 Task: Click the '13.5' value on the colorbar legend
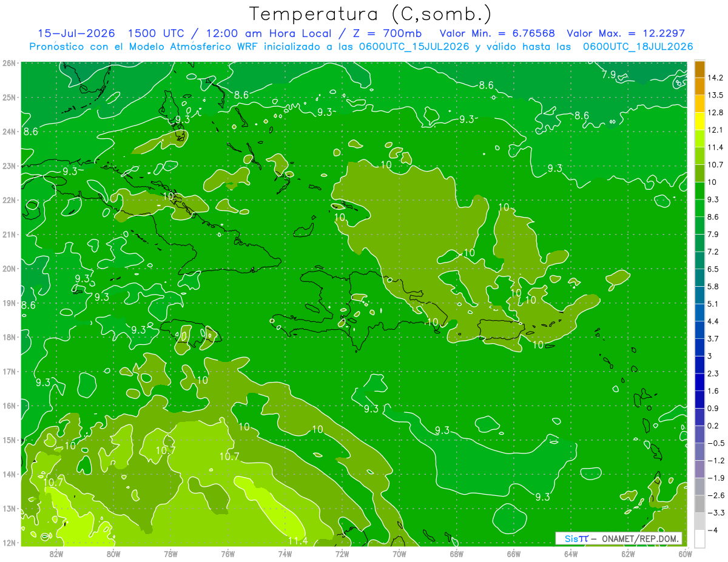pyautogui.click(x=717, y=95)
